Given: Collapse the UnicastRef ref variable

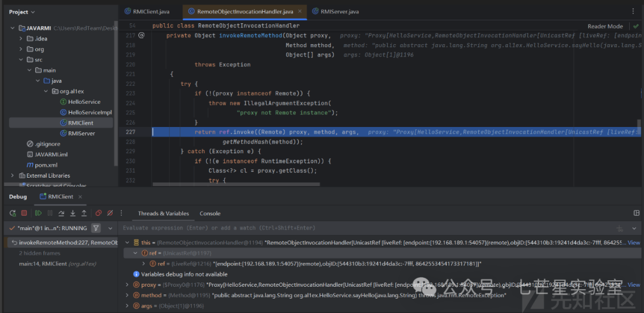Looking at the screenshot, I should tap(135, 253).
